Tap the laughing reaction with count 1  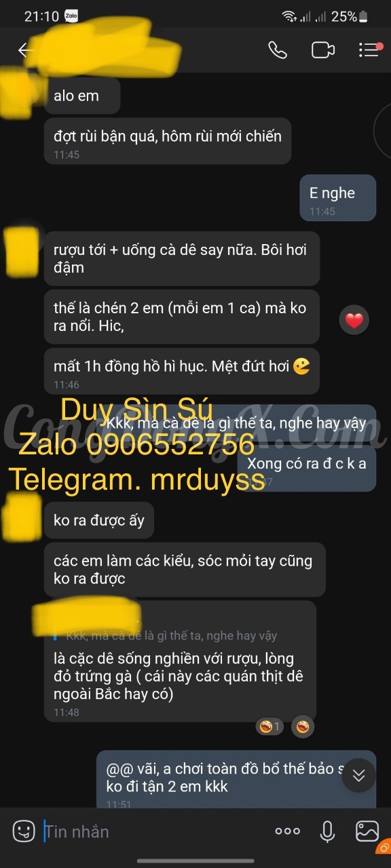(x=269, y=727)
